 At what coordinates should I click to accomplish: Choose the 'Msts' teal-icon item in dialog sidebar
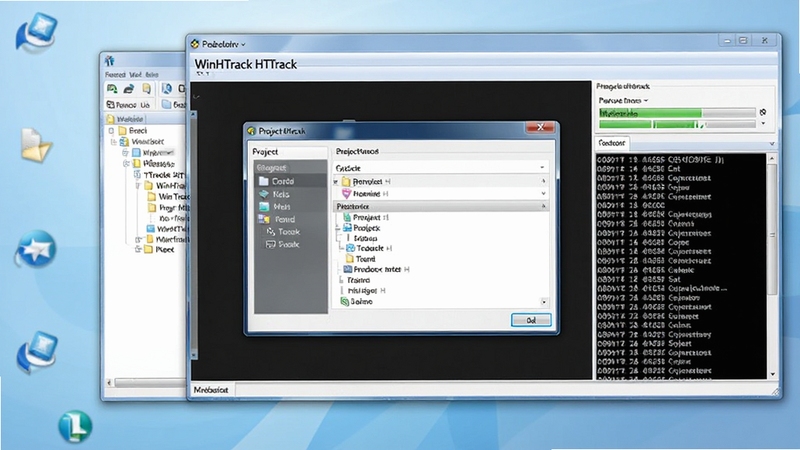pos(274,207)
